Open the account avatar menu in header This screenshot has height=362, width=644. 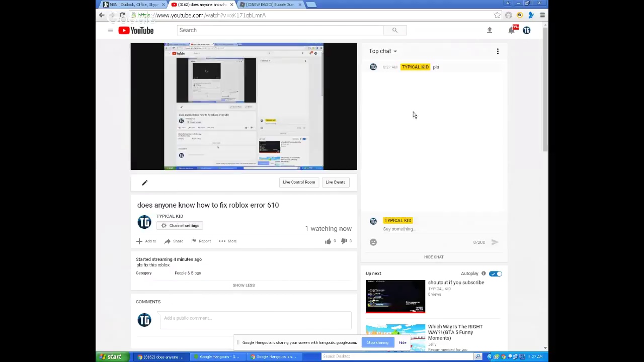pyautogui.click(x=527, y=30)
